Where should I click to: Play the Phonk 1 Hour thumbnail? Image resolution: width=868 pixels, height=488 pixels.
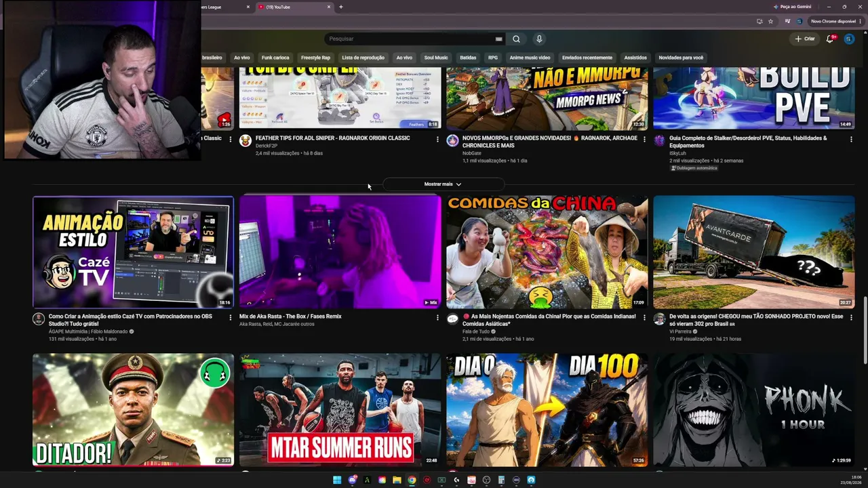click(753, 410)
